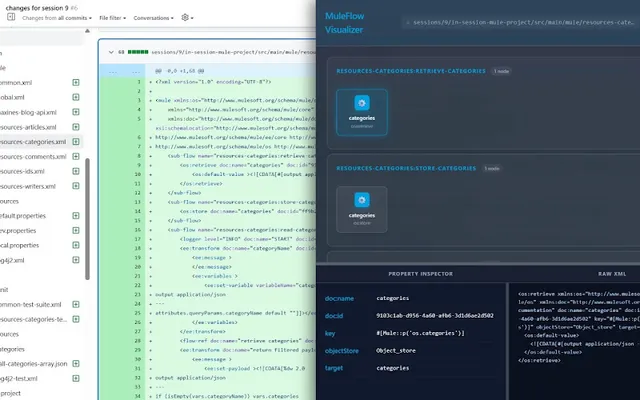The height and width of the screenshot is (400, 640).
Task: Open resources-comments.xml in the file tree
Action: click(x=33, y=156)
